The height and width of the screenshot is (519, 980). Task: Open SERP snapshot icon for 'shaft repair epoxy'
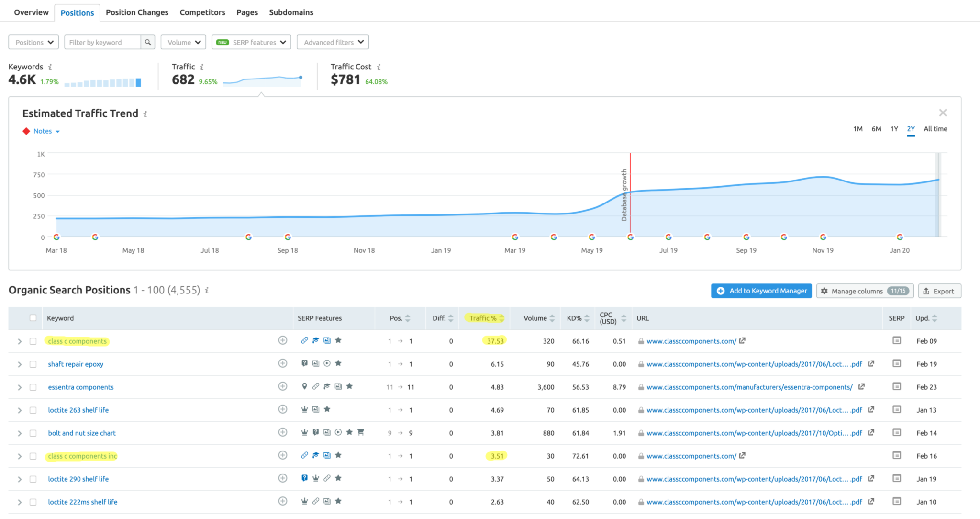click(x=897, y=363)
